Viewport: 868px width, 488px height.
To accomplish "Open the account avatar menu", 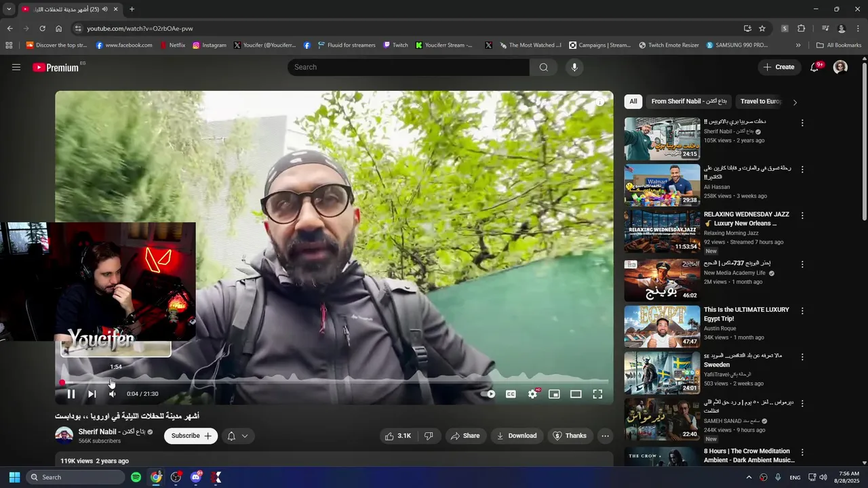I will [x=840, y=67].
